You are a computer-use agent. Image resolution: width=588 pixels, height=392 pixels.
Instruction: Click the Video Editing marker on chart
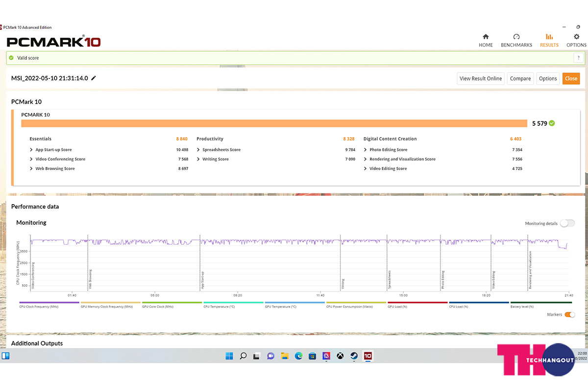point(494,280)
